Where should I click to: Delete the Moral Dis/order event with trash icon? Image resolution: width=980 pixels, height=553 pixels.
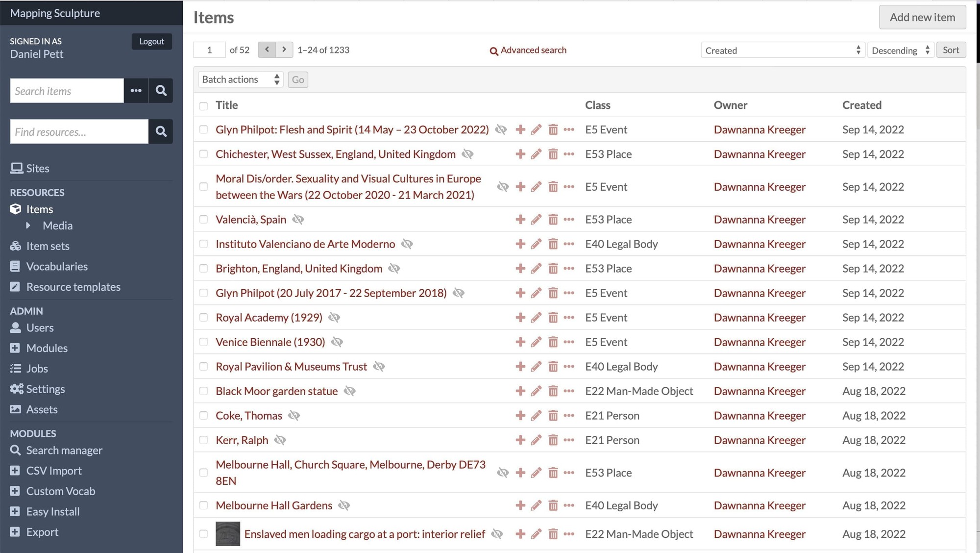click(x=553, y=187)
